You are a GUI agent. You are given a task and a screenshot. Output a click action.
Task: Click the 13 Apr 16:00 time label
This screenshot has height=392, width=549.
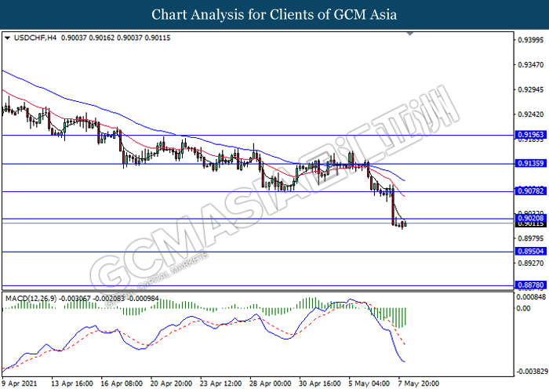click(72, 384)
